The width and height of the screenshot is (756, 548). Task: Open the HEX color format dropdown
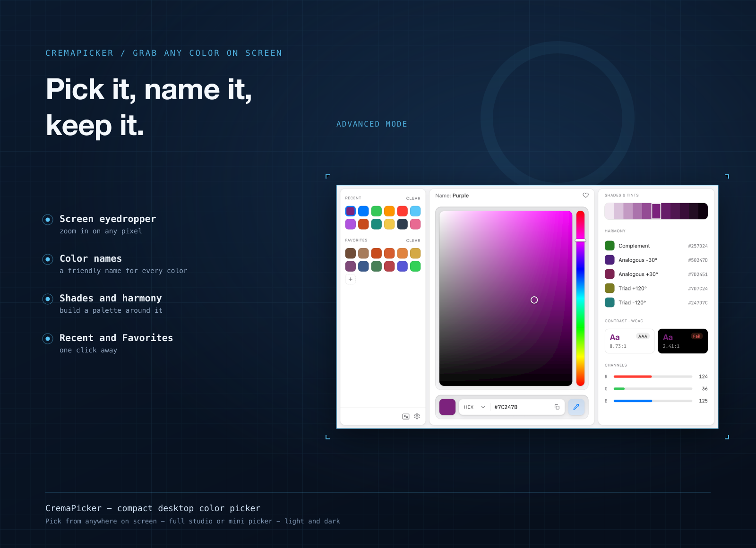(x=474, y=407)
